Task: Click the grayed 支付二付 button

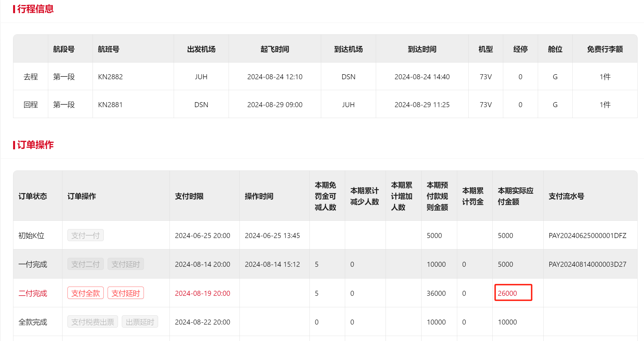Action: point(85,264)
